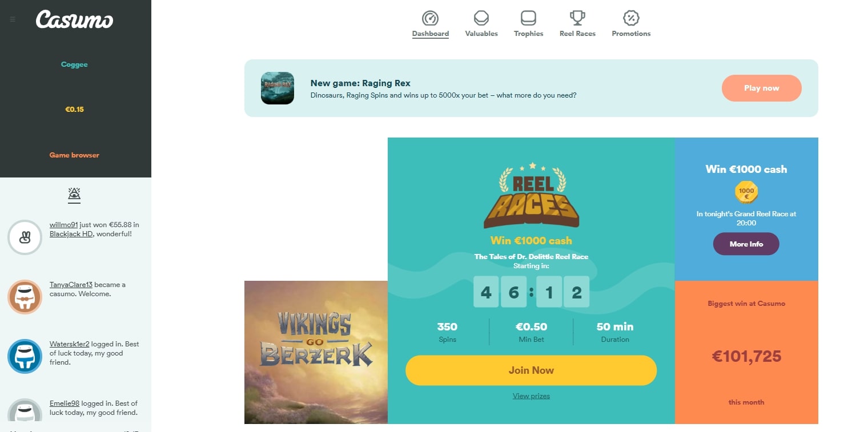Click the Raging Rex game icon
This screenshot has height=432, width=868.
coord(278,88)
